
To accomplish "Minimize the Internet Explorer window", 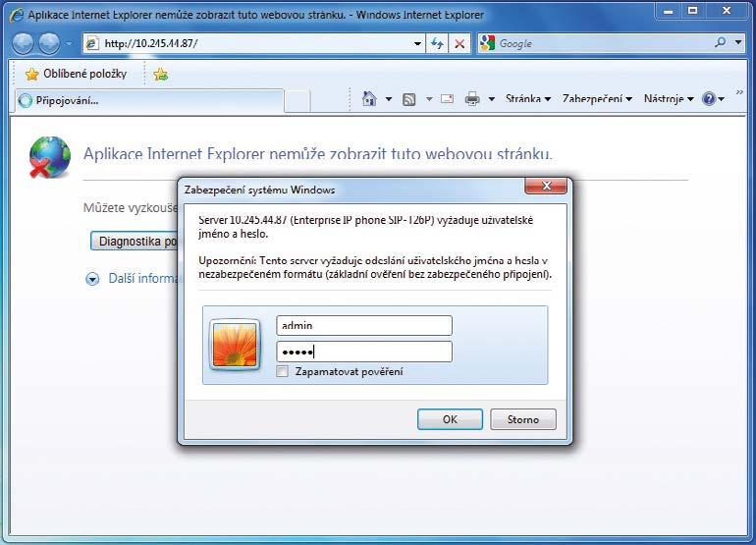I will 668,11.
